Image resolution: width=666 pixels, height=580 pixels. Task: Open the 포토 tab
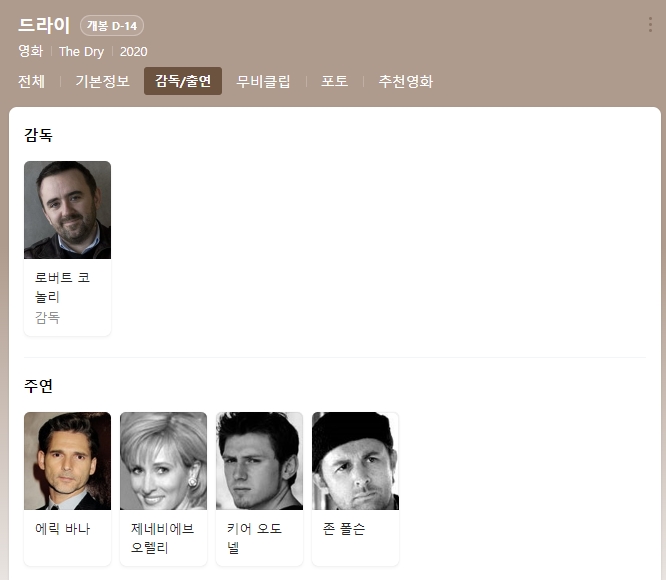335,81
